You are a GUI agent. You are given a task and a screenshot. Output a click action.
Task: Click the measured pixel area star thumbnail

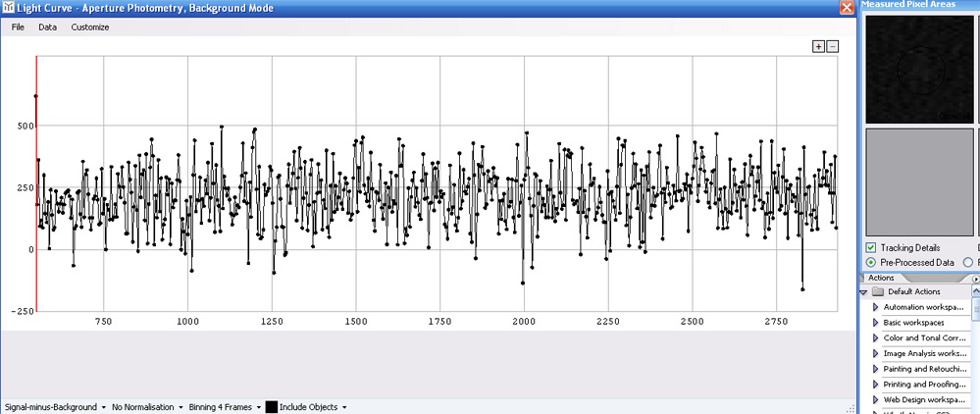(919, 70)
